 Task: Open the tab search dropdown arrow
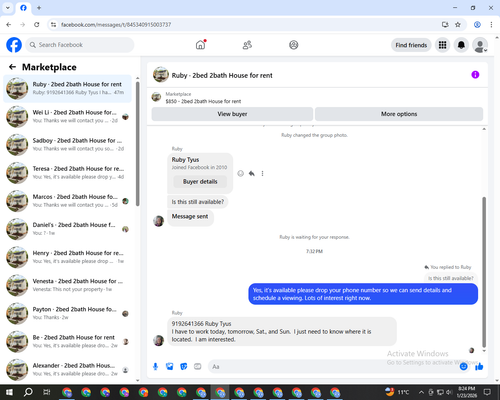click(x=8, y=8)
